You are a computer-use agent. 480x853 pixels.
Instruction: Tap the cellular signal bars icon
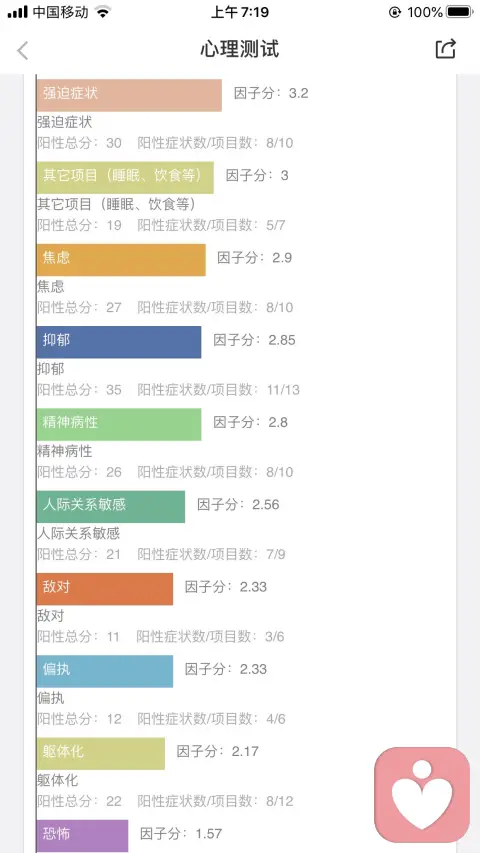click(17, 12)
